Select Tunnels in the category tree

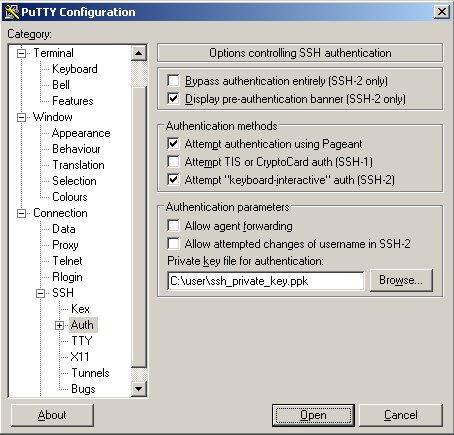90,373
